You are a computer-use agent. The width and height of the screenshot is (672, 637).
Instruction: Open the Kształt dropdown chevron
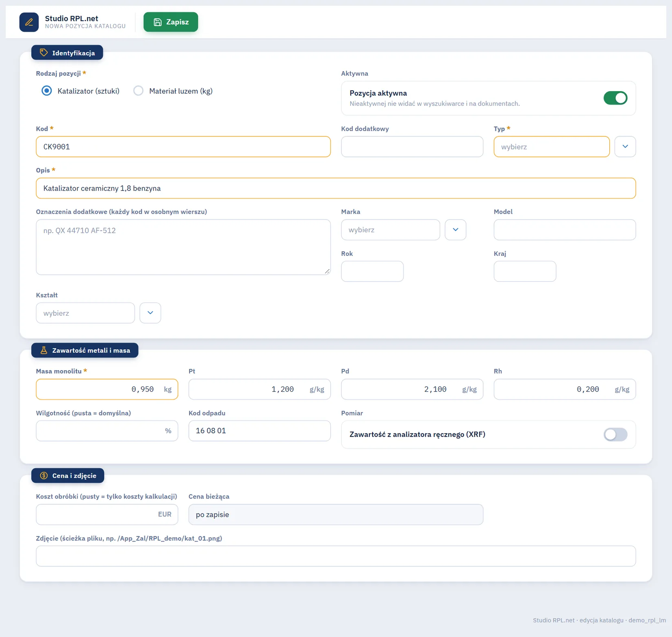(x=150, y=313)
